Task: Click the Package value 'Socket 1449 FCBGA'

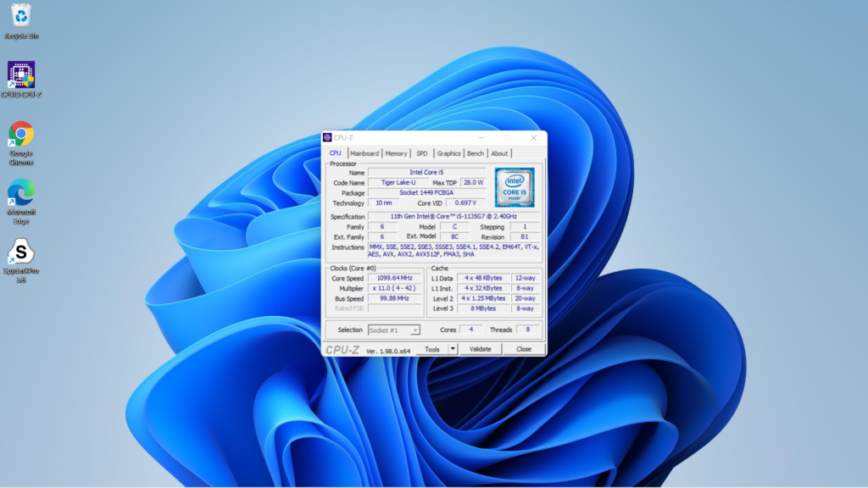Action: pyautogui.click(x=426, y=192)
